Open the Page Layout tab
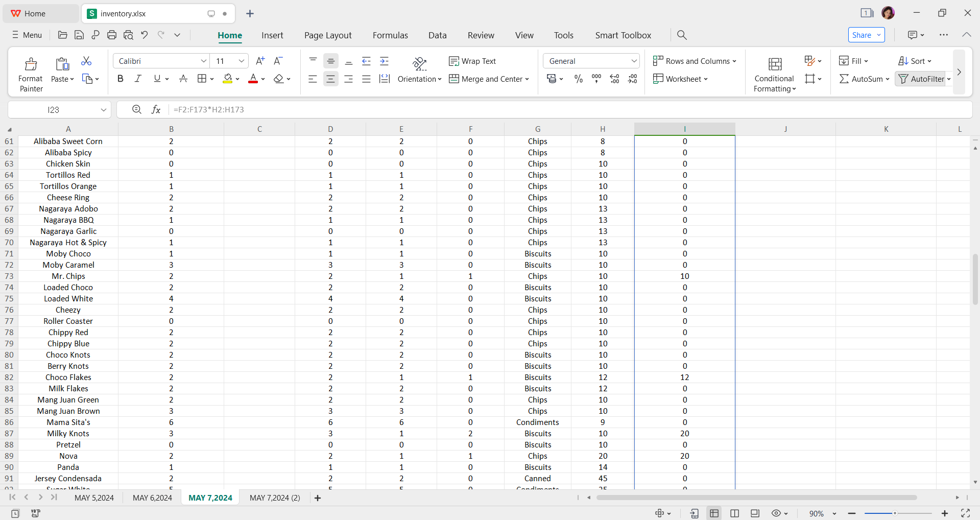Viewport: 980px width, 520px height. click(328, 35)
